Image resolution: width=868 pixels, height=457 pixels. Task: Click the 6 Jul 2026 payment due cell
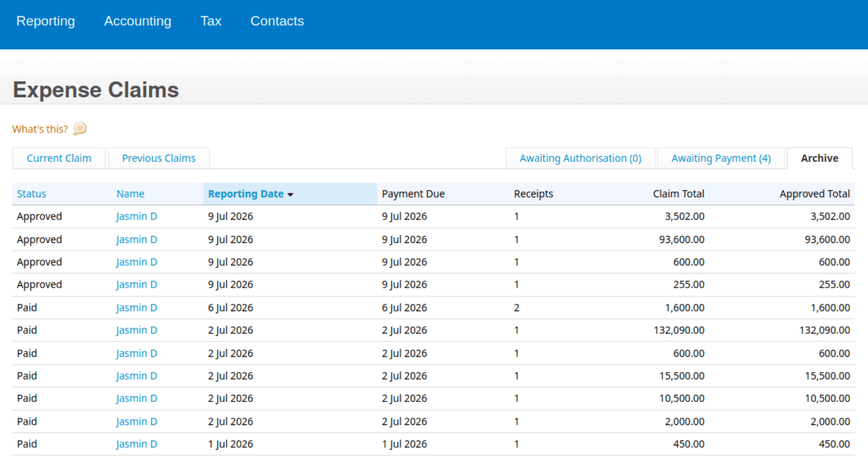point(405,308)
